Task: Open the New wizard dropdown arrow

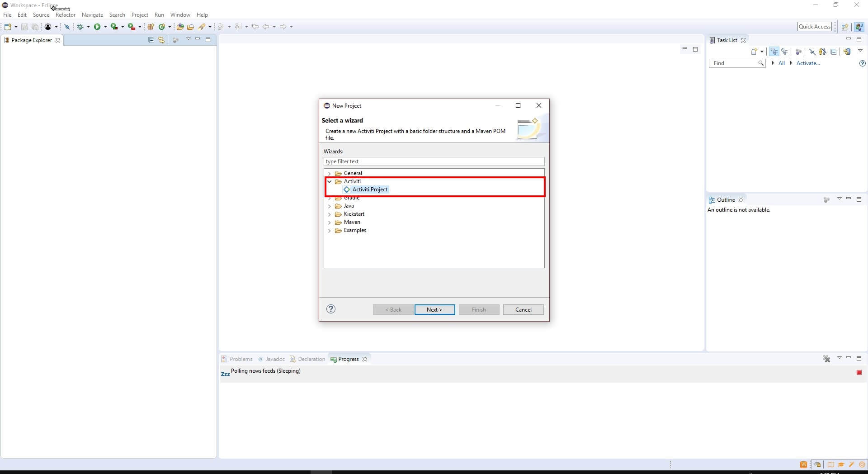Action: [16, 27]
